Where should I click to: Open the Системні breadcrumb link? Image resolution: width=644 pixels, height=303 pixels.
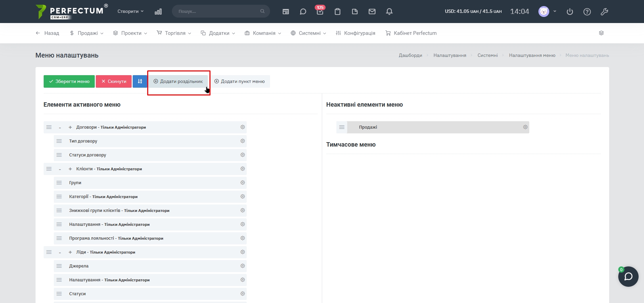click(488, 55)
